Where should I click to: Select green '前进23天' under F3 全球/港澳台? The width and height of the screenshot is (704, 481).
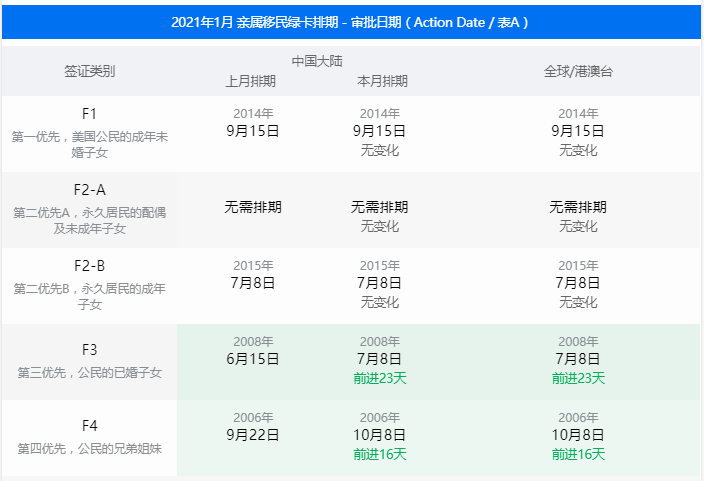578,378
